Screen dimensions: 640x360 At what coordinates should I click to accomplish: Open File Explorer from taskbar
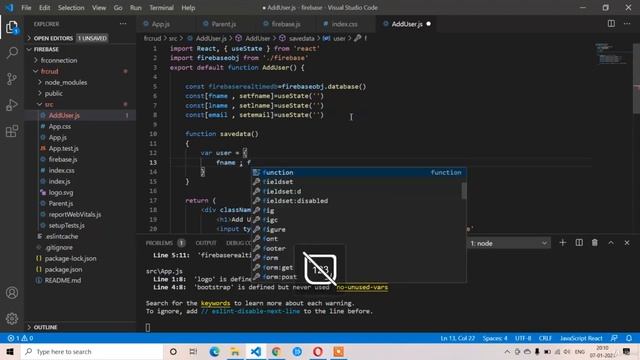point(235,351)
